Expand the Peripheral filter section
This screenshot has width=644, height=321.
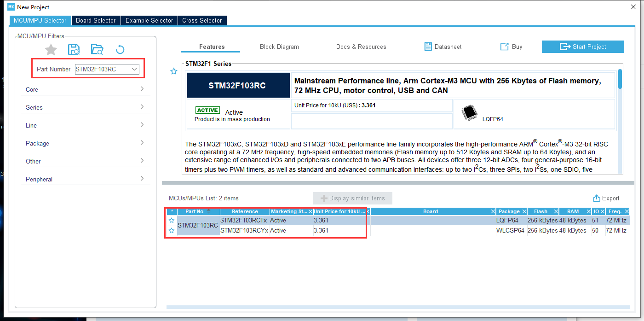pyautogui.click(x=85, y=179)
